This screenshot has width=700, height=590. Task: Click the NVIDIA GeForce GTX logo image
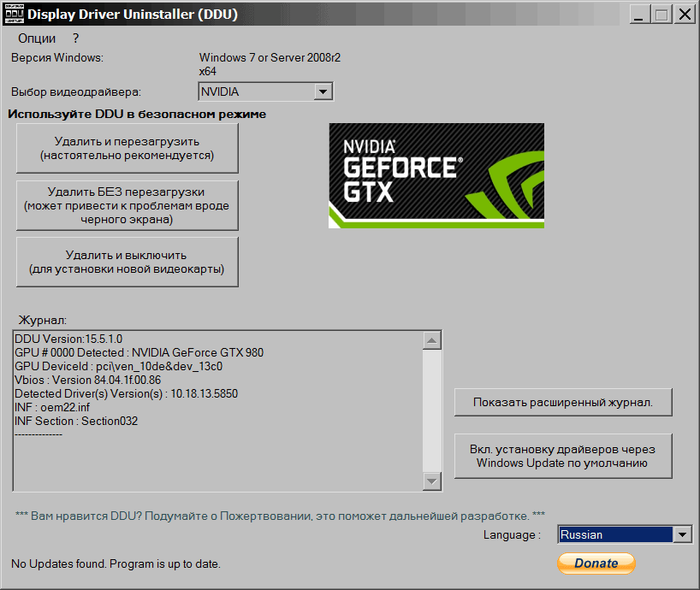click(x=436, y=175)
